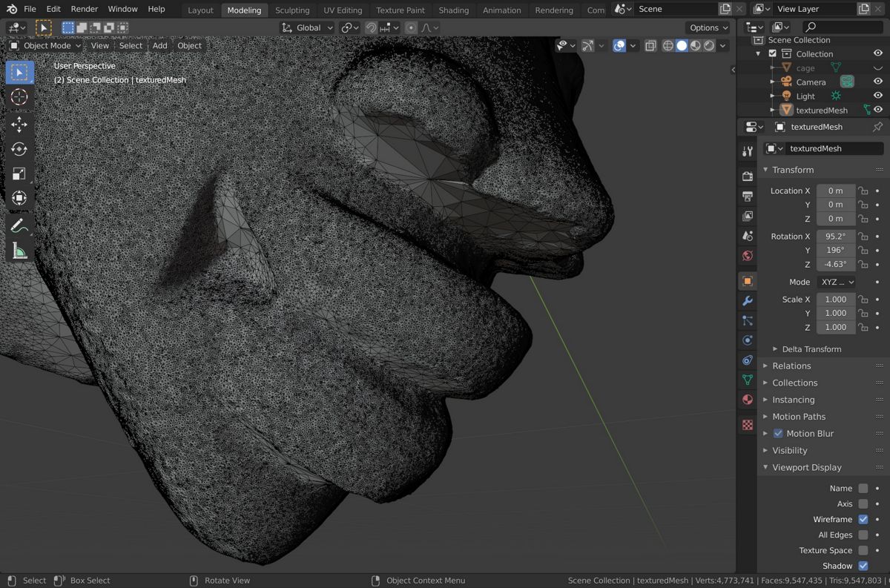Open the Add menu in viewport header
This screenshot has height=588, width=890.
point(159,46)
